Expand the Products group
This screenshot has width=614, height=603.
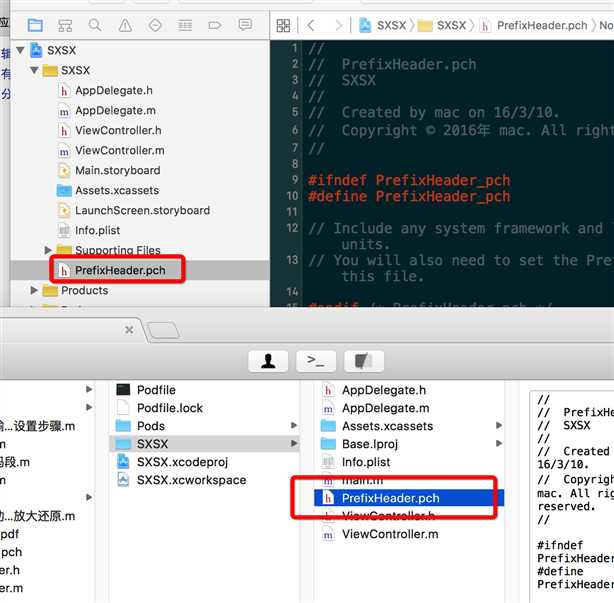click(34, 290)
